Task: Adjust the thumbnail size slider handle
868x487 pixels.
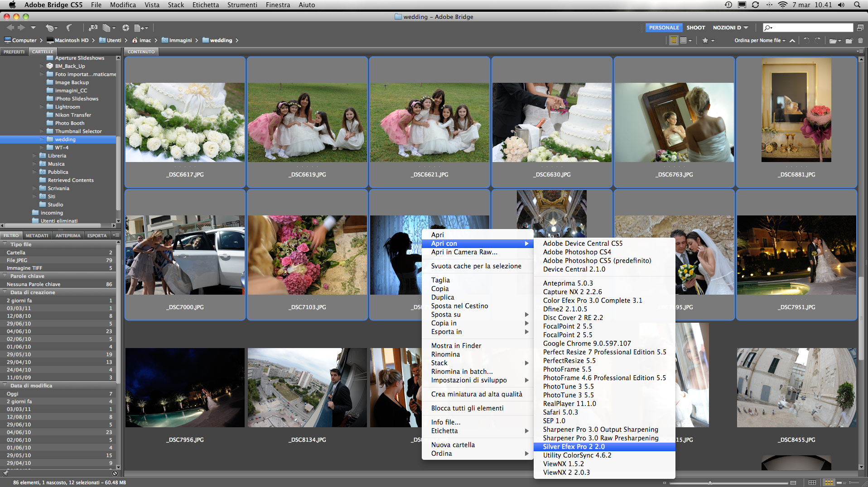Action: click(710, 482)
